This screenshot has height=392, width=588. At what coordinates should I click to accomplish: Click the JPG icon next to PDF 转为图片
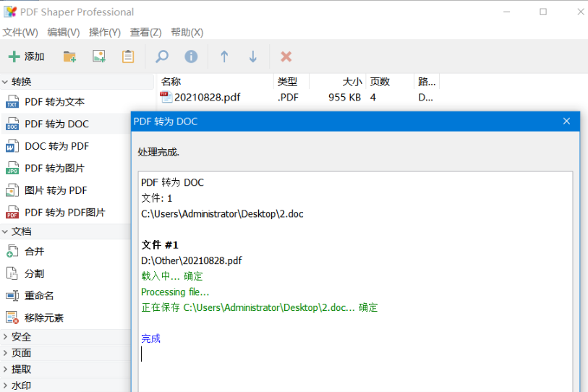coord(12,168)
